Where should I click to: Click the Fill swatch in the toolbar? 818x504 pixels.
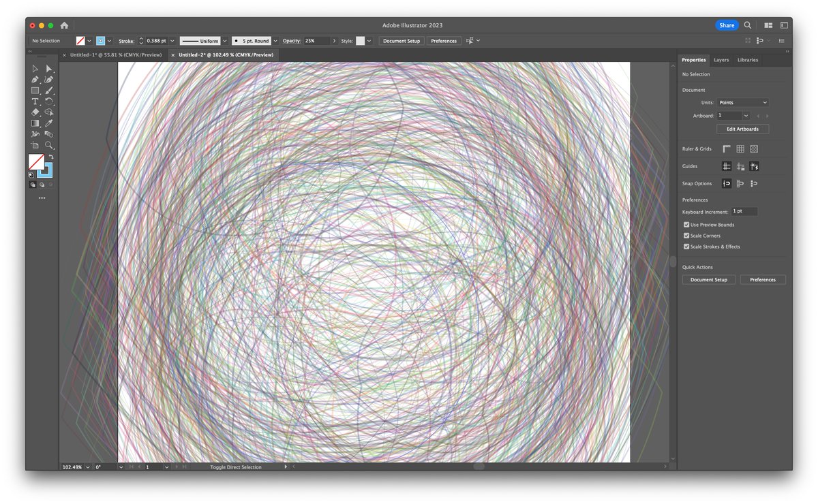tap(36, 161)
